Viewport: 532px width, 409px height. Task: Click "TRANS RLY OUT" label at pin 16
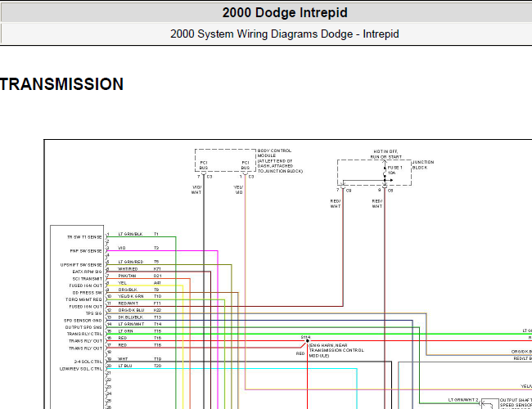pyautogui.click(x=85, y=341)
